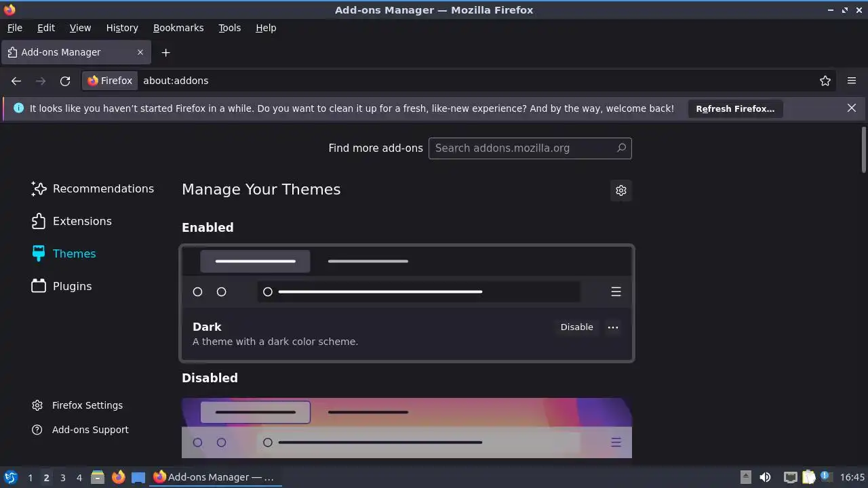The height and width of the screenshot is (488, 868).
Task: Launch the file manager from taskbar
Action: click(x=98, y=477)
